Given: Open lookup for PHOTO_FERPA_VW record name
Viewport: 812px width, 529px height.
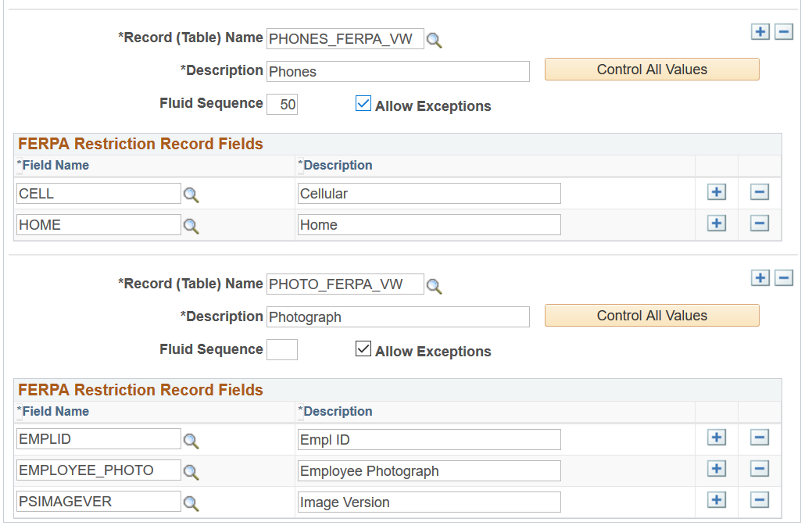Looking at the screenshot, I should [435, 287].
